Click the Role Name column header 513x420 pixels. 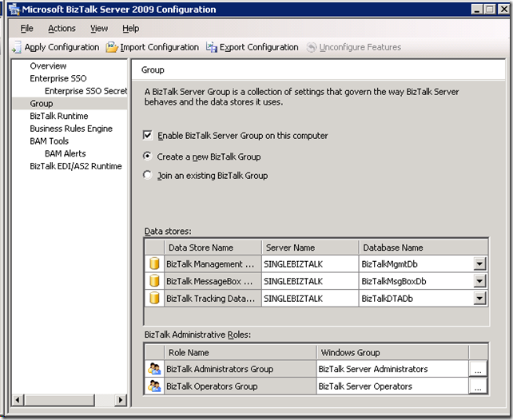click(x=240, y=353)
